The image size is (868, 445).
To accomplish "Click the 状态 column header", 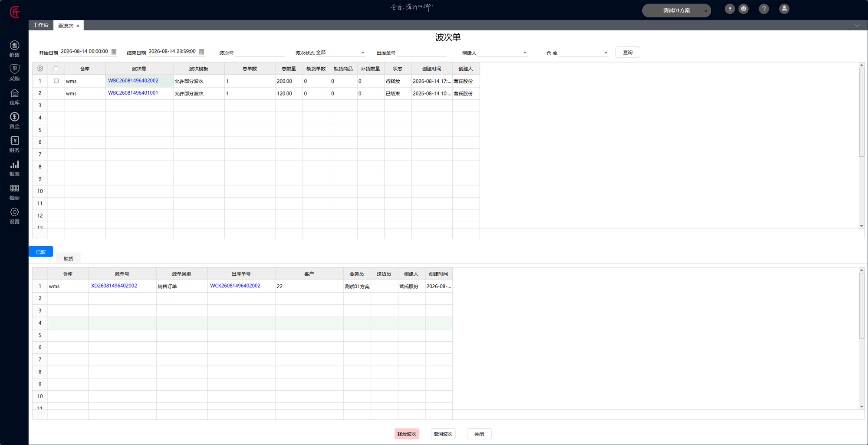I will coord(398,69).
